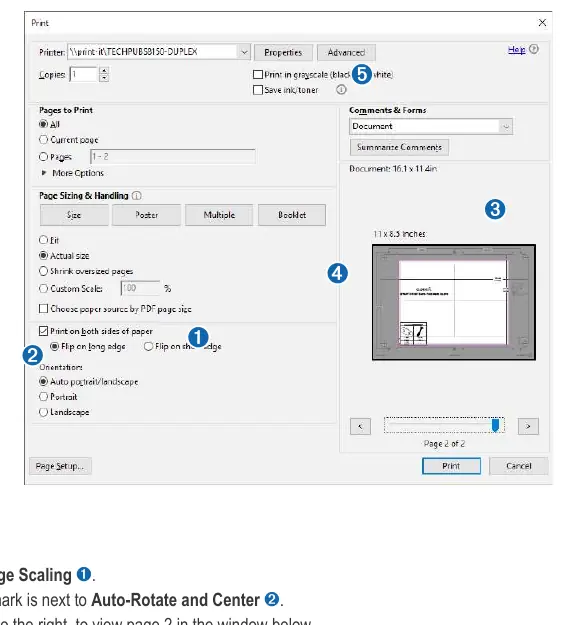Click the 'Page 2 of 2' label

(444, 444)
